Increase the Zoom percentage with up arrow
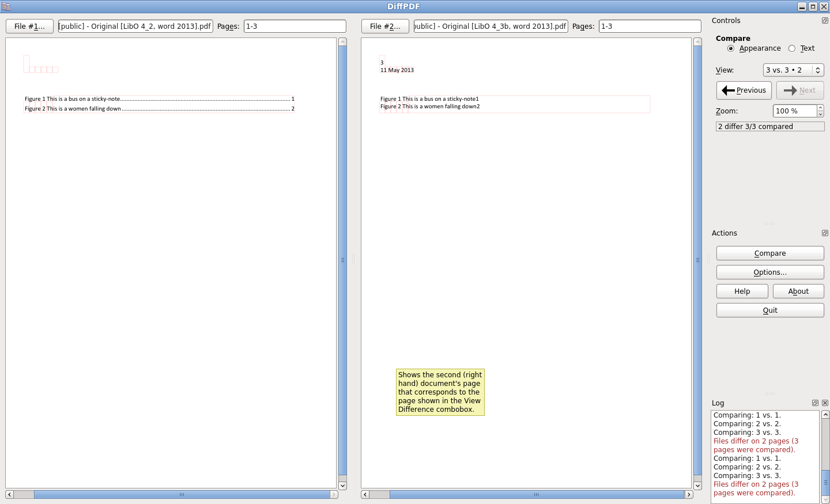The width and height of the screenshot is (830, 504). click(x=820, y=108)
